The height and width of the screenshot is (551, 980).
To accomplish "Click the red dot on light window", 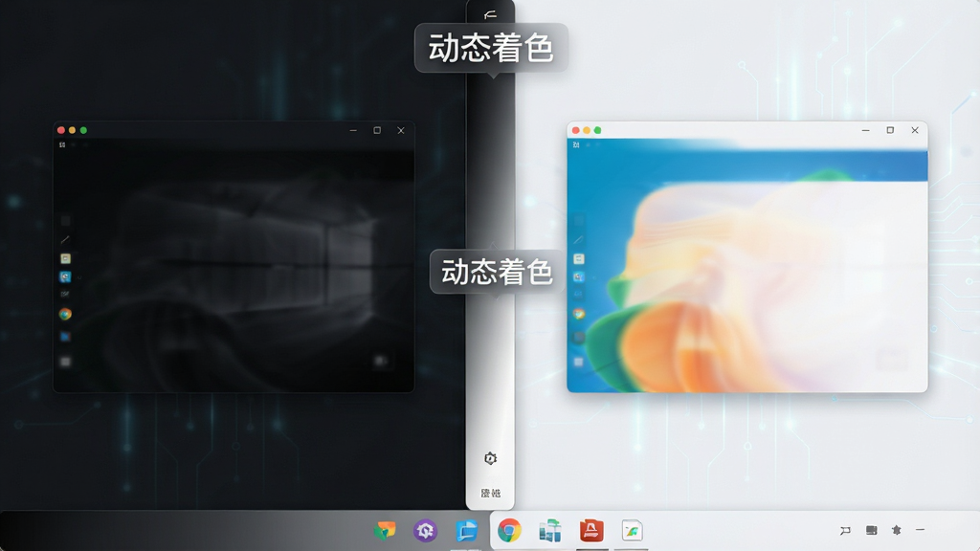I will [x=575, y=130].
